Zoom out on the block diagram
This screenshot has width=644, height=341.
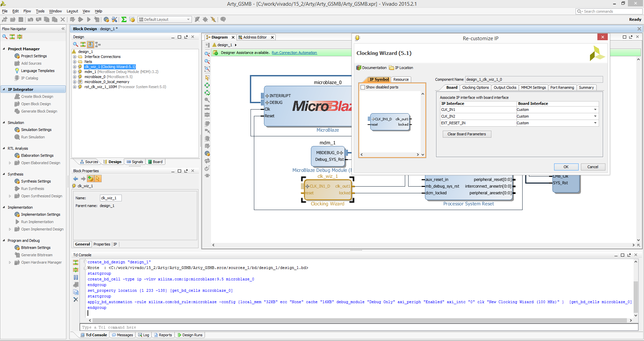(207, 61)
